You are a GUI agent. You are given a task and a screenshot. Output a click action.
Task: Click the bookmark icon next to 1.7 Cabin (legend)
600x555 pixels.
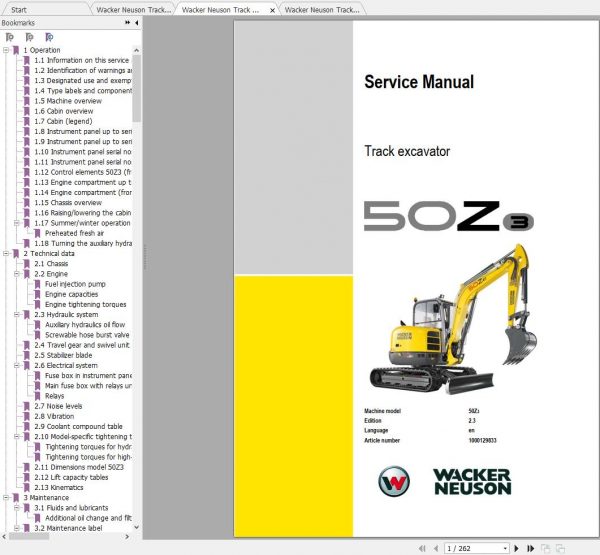[x=27, y=121]
